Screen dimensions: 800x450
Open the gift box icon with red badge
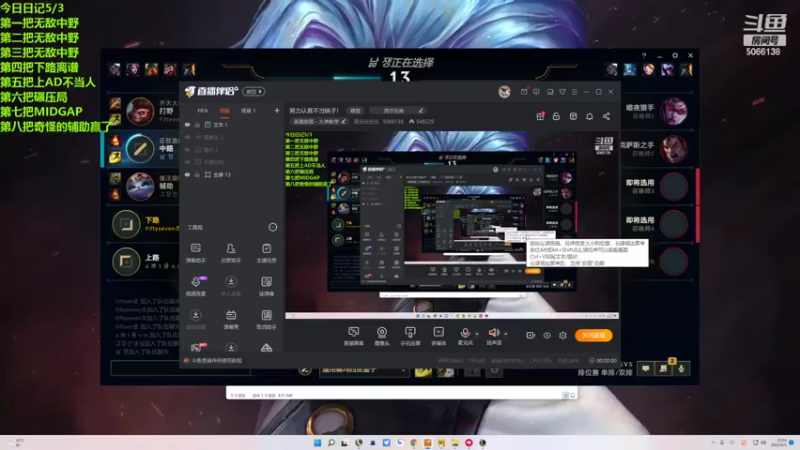[x=540, y=116]
